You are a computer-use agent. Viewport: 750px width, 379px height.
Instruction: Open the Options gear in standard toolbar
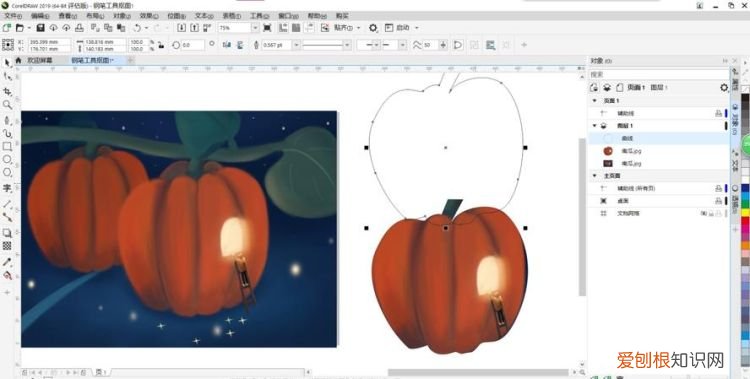tap(374, 28)
